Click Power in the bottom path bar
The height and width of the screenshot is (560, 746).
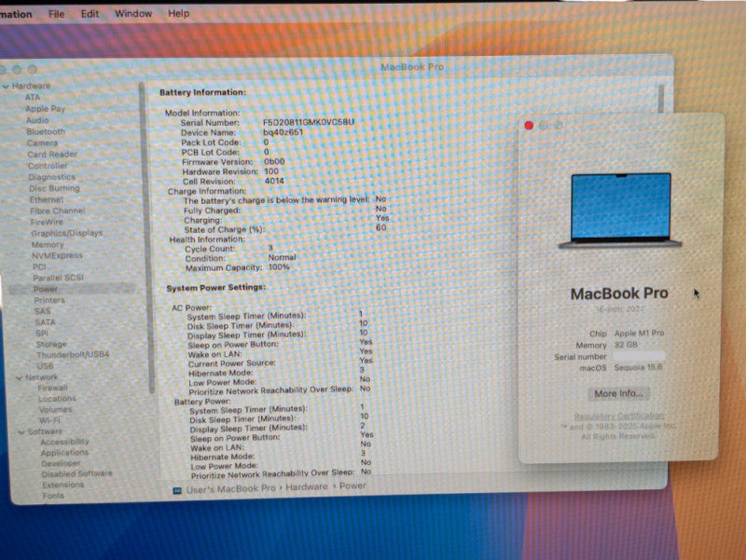(352, 485)
